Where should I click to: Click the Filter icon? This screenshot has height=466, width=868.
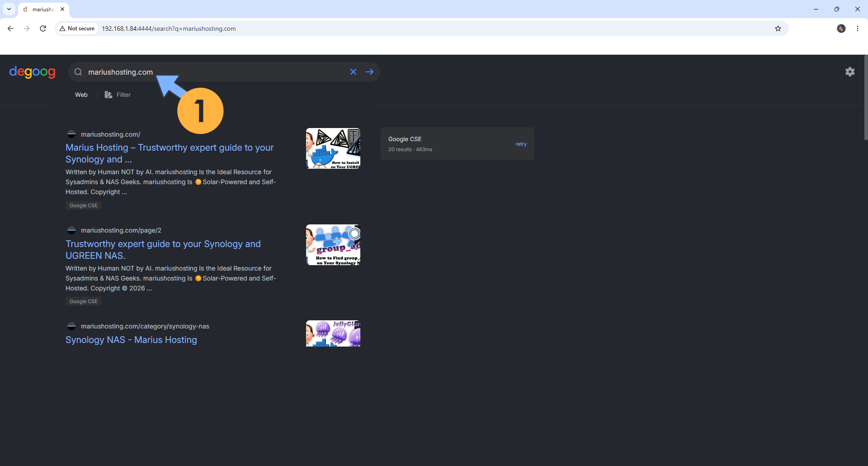[x=108, y=95]
